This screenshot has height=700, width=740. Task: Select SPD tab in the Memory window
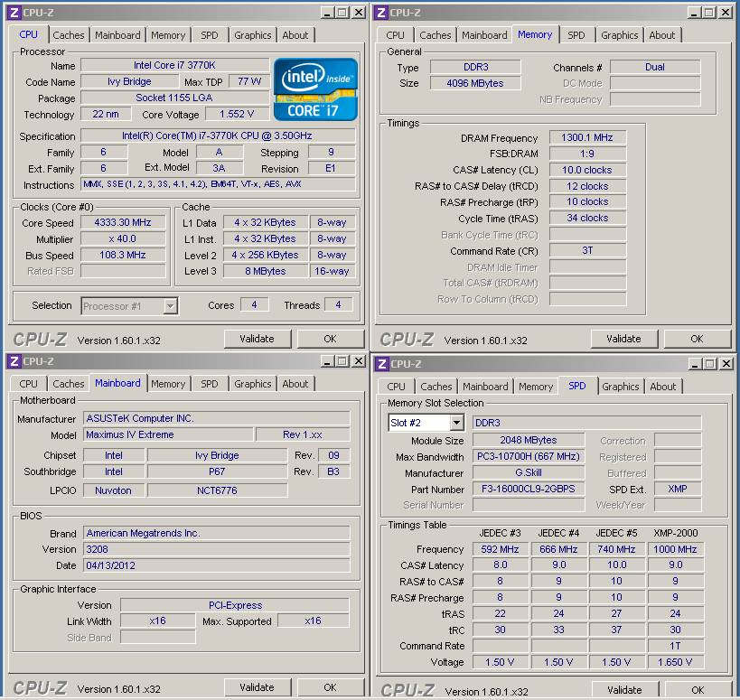pyautogui.click(x=576, y=35)
